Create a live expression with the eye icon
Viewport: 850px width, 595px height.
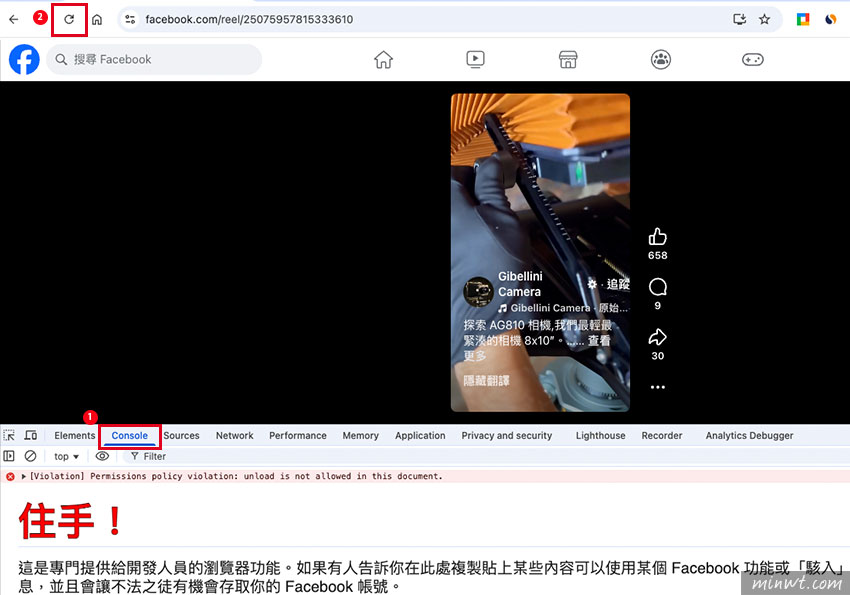tap(102, 456)
